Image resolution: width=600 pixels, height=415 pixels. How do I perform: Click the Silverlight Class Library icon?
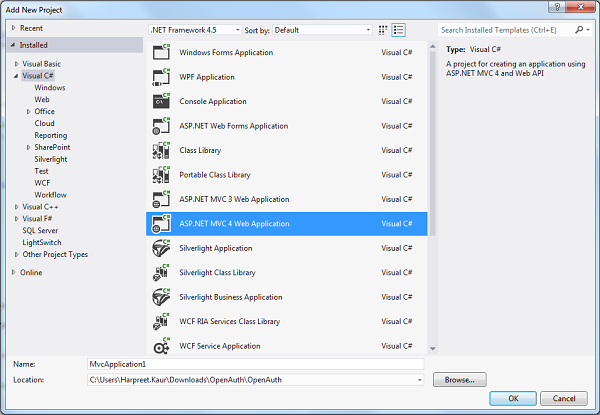(161, 273)
